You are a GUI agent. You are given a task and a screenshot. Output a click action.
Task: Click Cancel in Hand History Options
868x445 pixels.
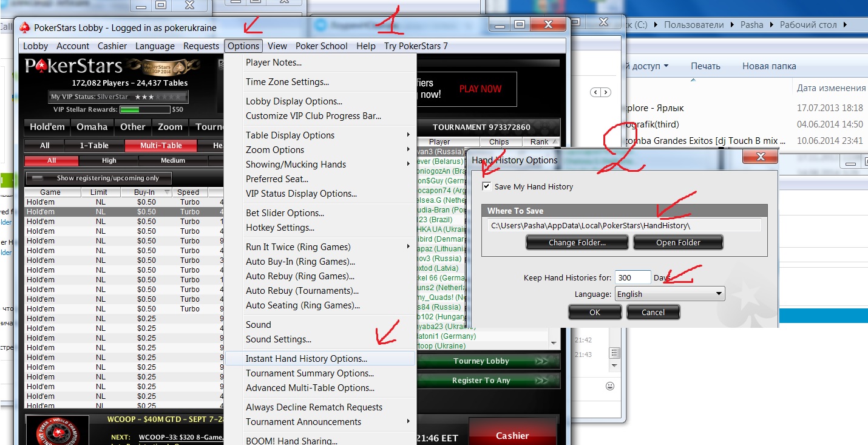pyautogui.click(x=653, y=313)
